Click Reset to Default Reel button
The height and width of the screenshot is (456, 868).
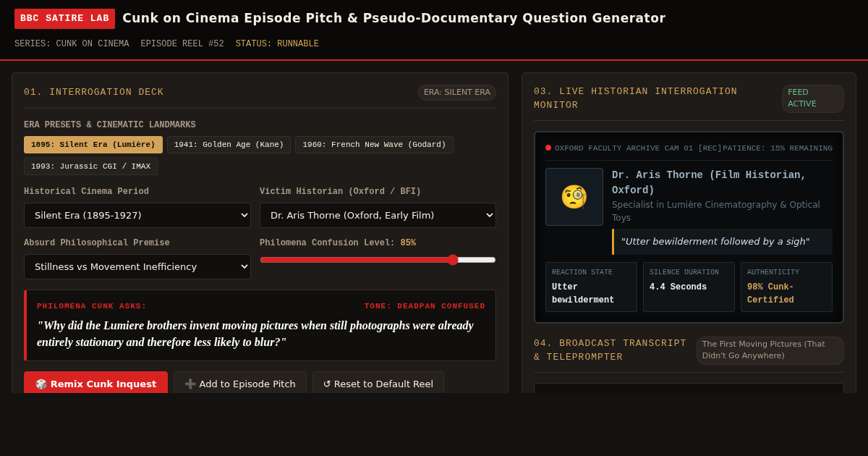[x=378, y=384]
